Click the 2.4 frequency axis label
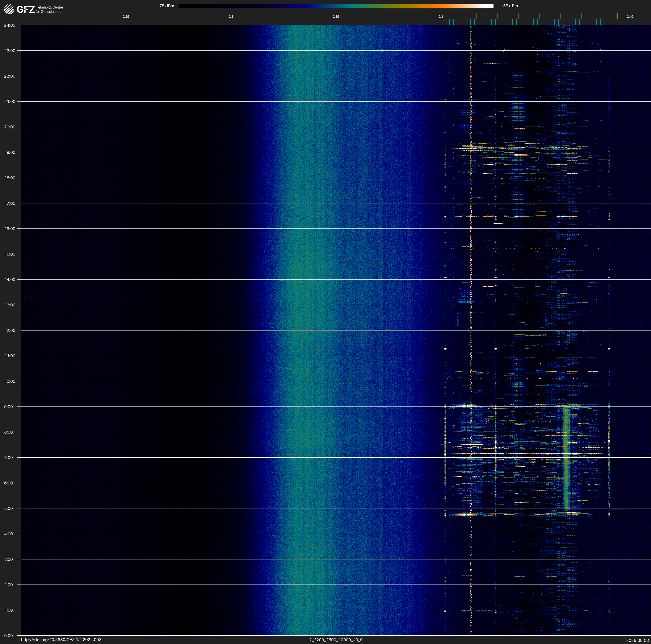Screen dimensions: 651x644 click(x=441, y=17)
